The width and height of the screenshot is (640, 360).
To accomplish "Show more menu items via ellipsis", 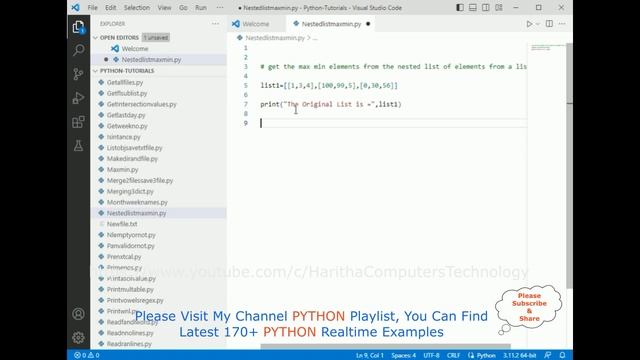I will 220,8.
